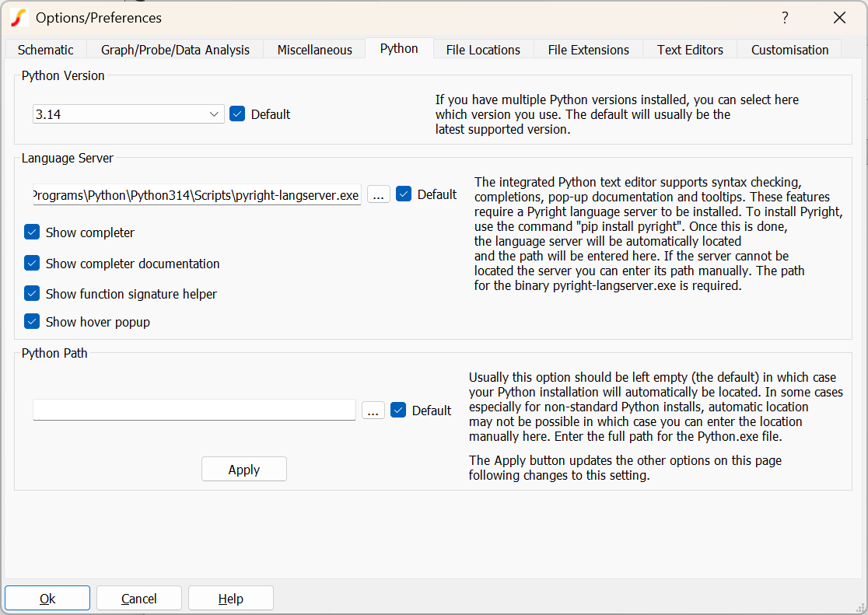Uncheck Default for Python Path
The width and height of the screenshot is (868, 615).
pyautogui.click(x=398, y=411)
